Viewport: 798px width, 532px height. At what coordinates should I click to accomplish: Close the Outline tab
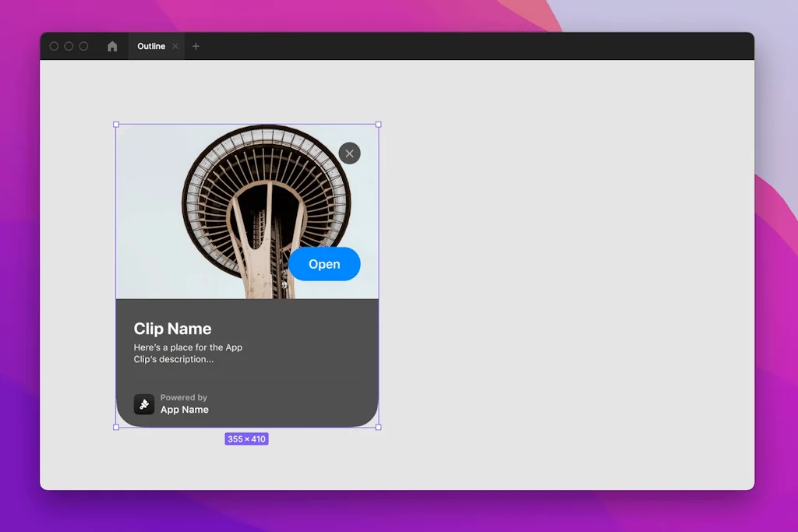(177, 46)
